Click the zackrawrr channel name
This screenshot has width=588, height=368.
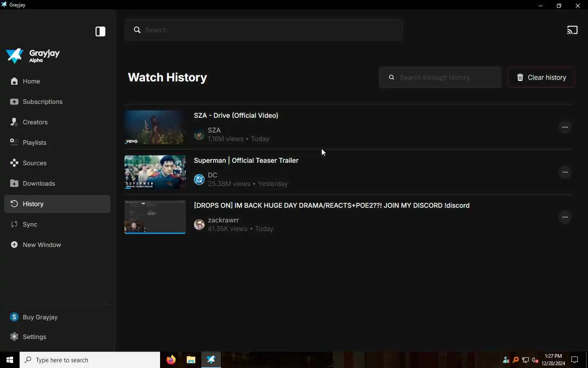click(x=223, y=220)
